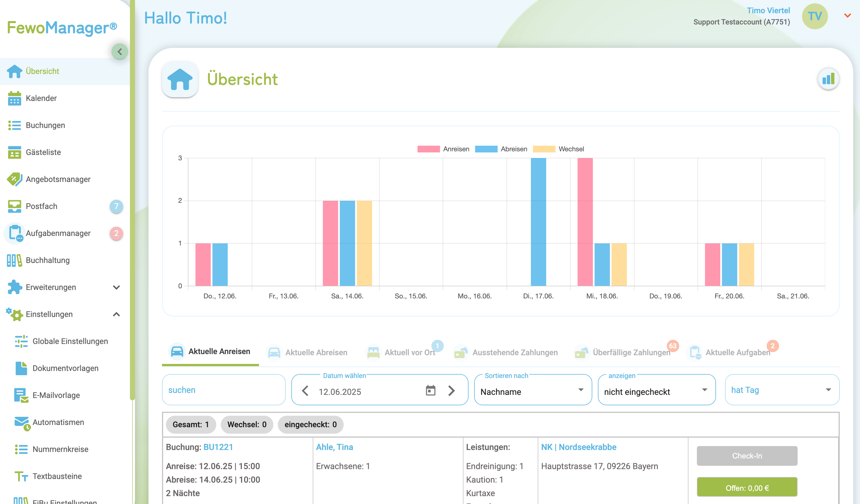Open the Kalender sidebar icon
This screenshot has width=860, height=504.
pyautogui.click(x=14, y=98)
